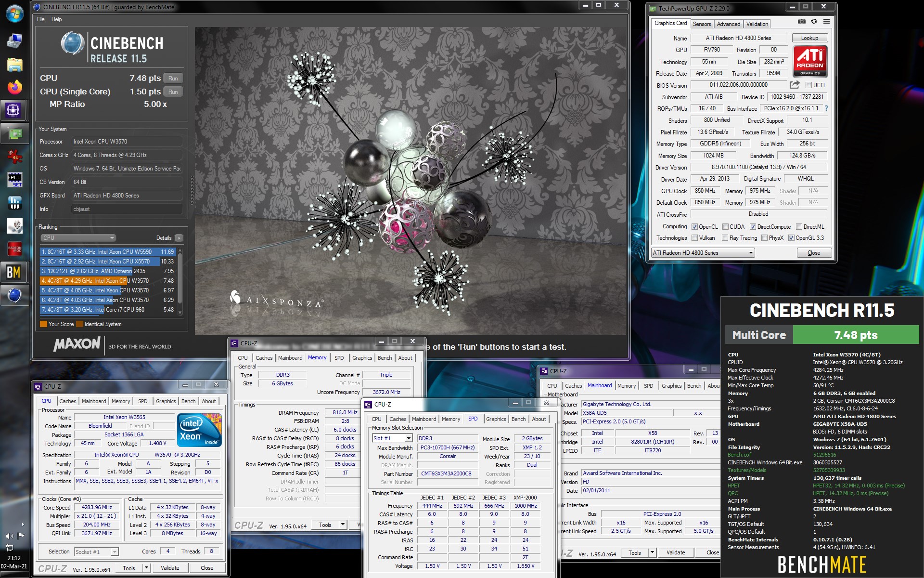Click Validate in CPU-Z CPU window

click(x=170, y=568)
